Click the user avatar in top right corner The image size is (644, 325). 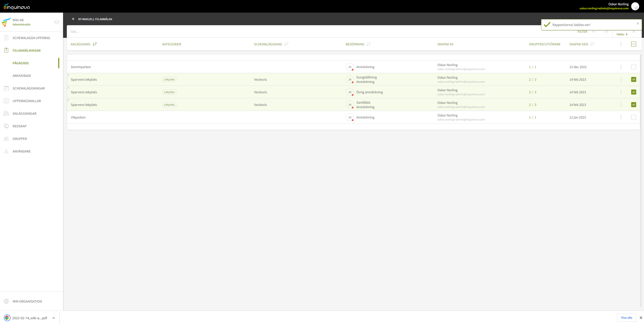pos(635,6)
